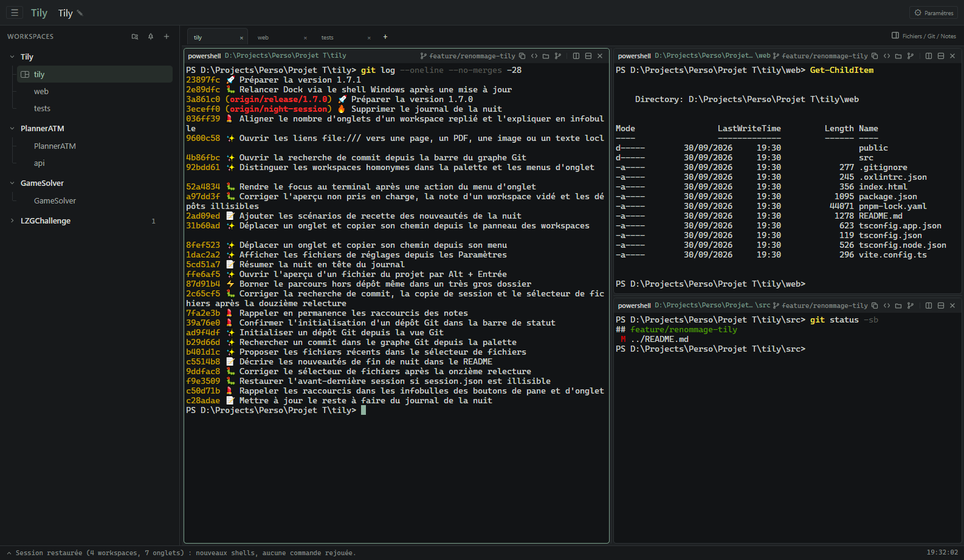The width and height of the screenshot is (964, 560).
Task: Collapse the GameSolver workspace group
Action: [x=12, y=183]
